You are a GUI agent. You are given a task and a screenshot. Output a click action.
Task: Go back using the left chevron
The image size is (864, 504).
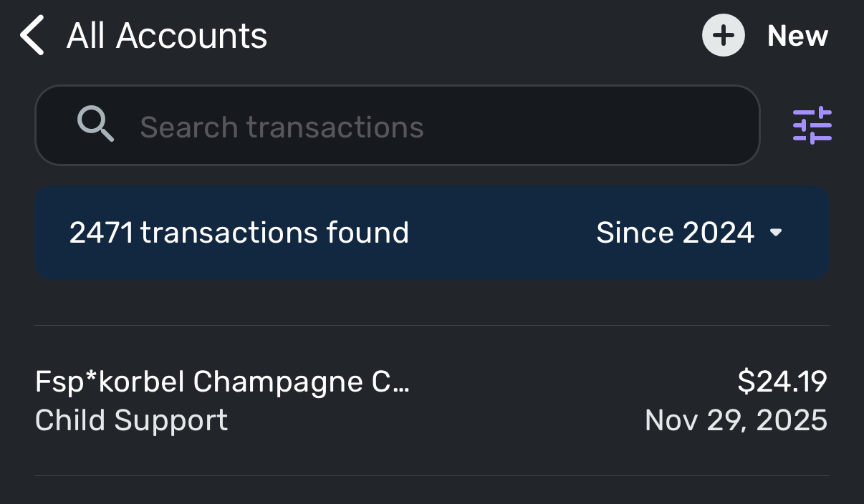tap(32, 37)
